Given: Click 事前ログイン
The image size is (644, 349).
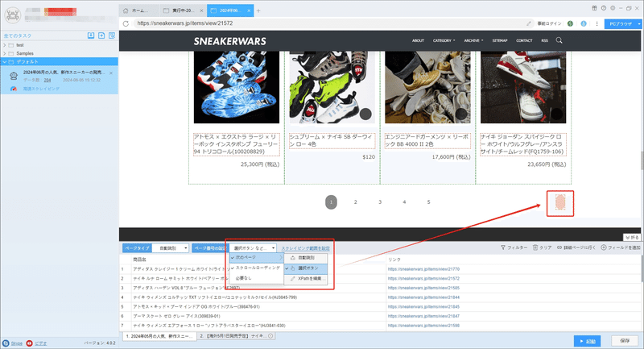Looking at the screenshot, I should tap(550, 24).
